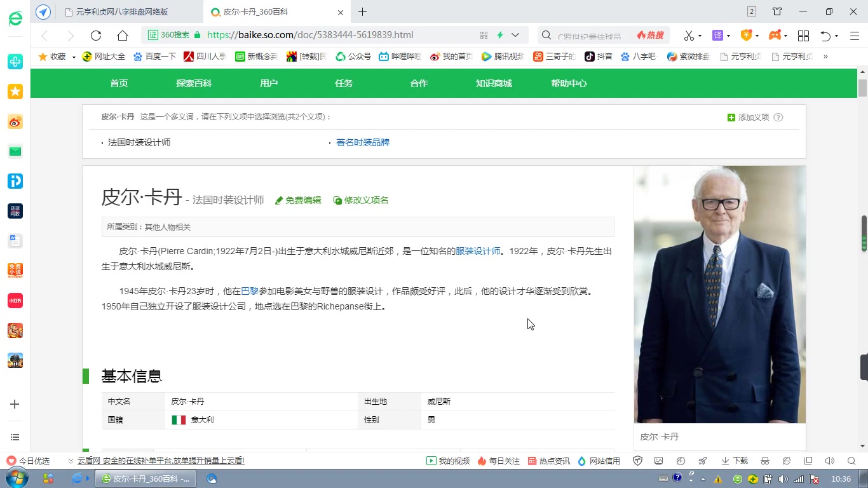Click the 热搜 hot search button
Image resolution: width=868 pixels, height=488 pixels.
click(650, 36)
